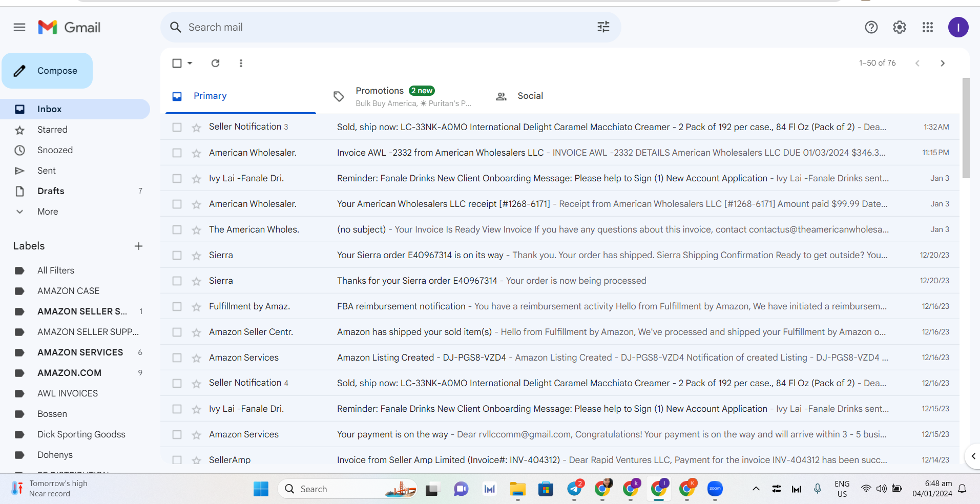Open the 1–50 of 76 pagination info
Screen dimensions: 980x504
coord(877,63)
